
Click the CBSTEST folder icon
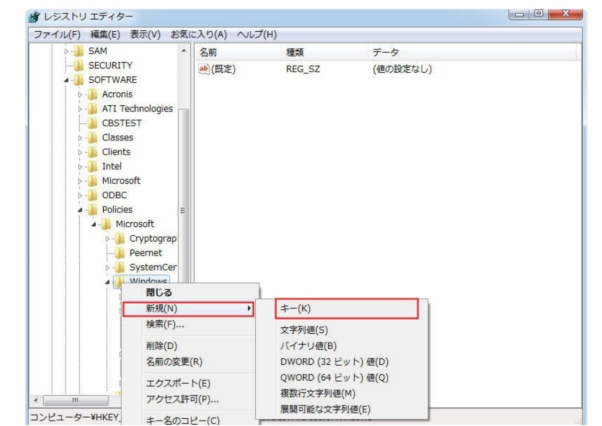(x=92, y=123)
